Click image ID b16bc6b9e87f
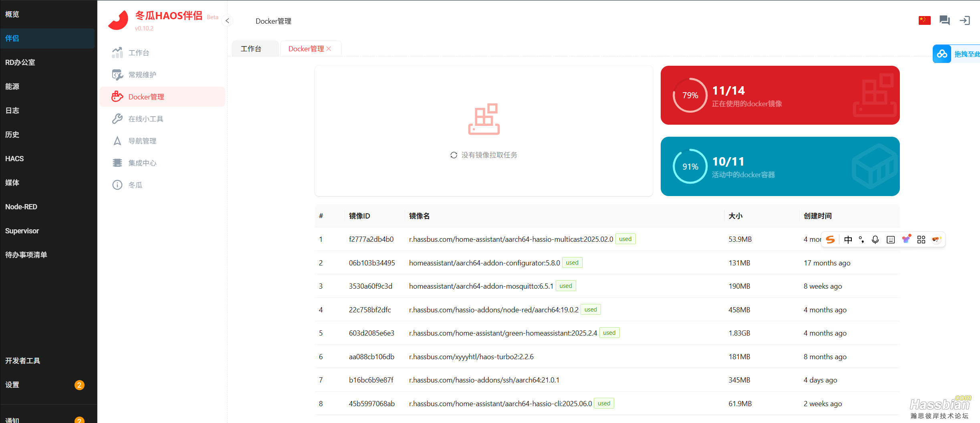This screenshot has width=980, height=423. [371, 380]
